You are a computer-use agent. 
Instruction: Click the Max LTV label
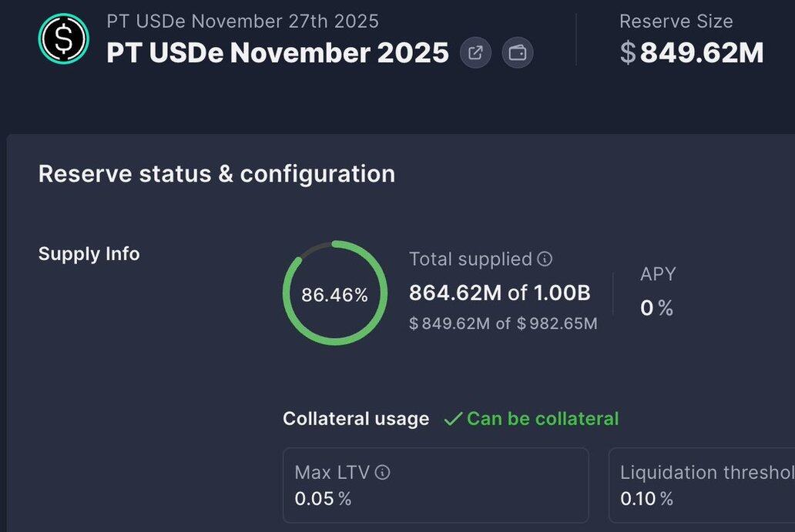(x=332, y=473)
